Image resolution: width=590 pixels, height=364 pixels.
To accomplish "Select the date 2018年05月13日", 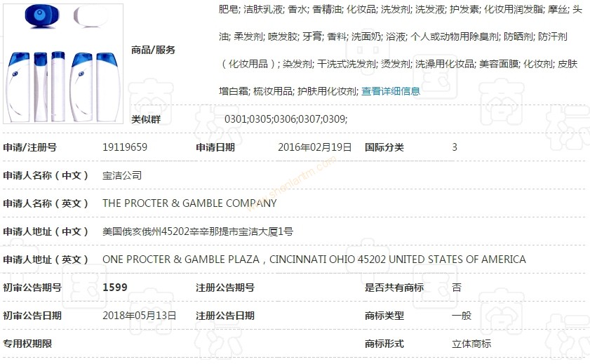I will [139, 315].
